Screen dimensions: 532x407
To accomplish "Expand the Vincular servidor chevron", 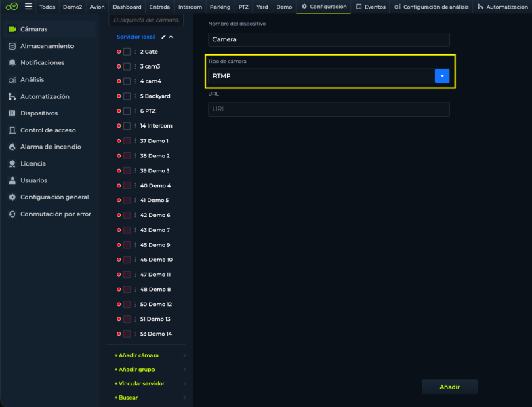I will click(x=184, y=383).
